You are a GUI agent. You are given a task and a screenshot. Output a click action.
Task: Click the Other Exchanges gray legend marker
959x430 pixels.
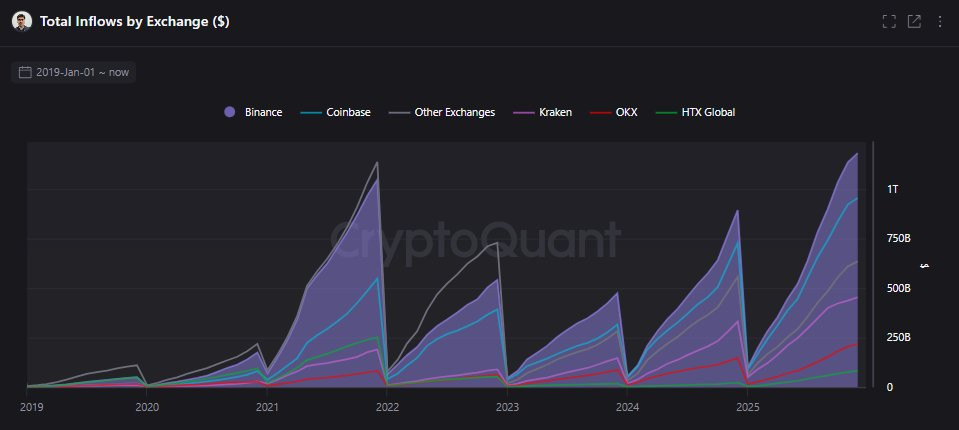[399, 113]
